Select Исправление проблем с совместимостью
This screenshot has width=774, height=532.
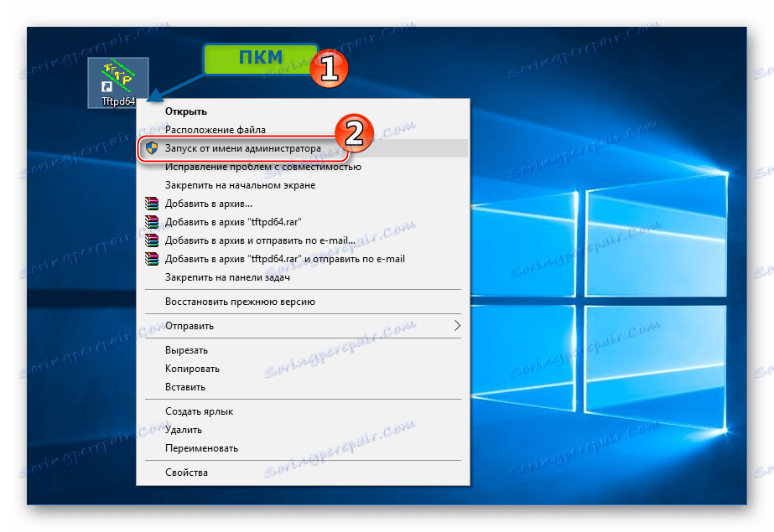303,167
